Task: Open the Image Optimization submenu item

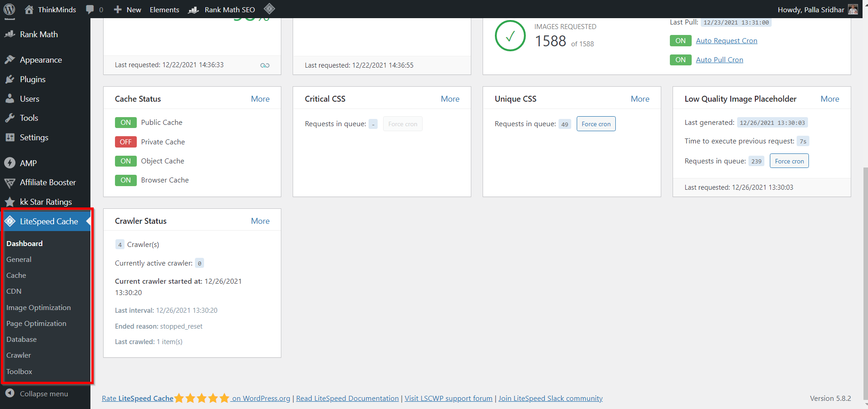Action: [39, 308]
